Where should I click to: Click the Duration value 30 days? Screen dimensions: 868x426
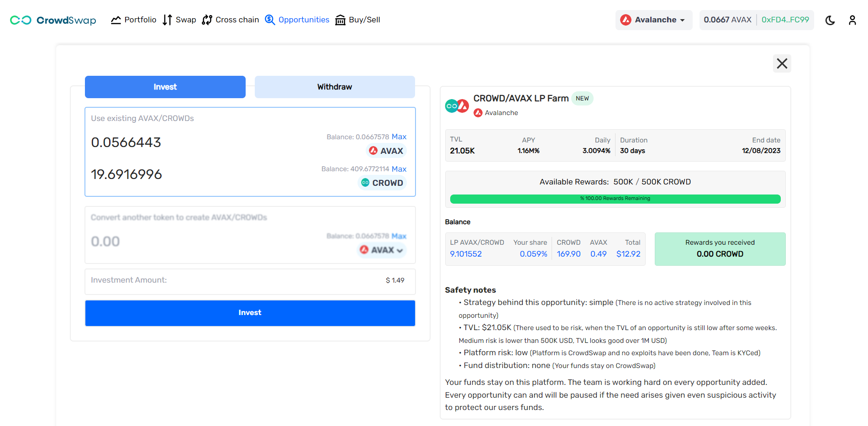(632, 151)
